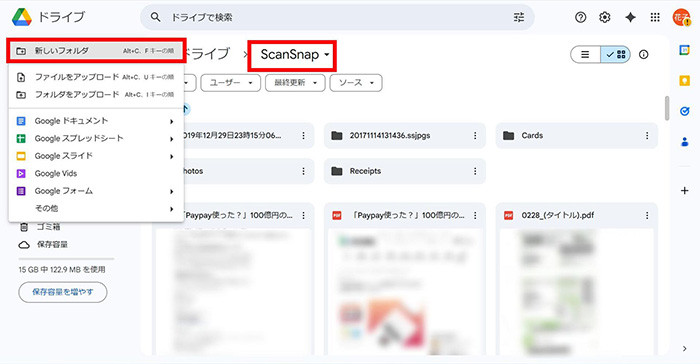Open Contacts side panel icon
Image resolution: width=700 pixels, height=364 pixels.
click(684, 142)
